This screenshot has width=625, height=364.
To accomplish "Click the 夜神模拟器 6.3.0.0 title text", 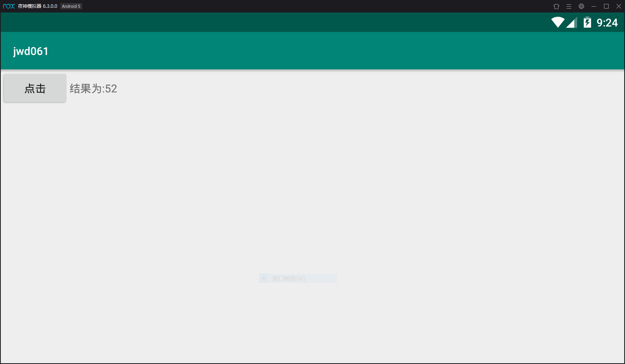I will coord(37,6).
